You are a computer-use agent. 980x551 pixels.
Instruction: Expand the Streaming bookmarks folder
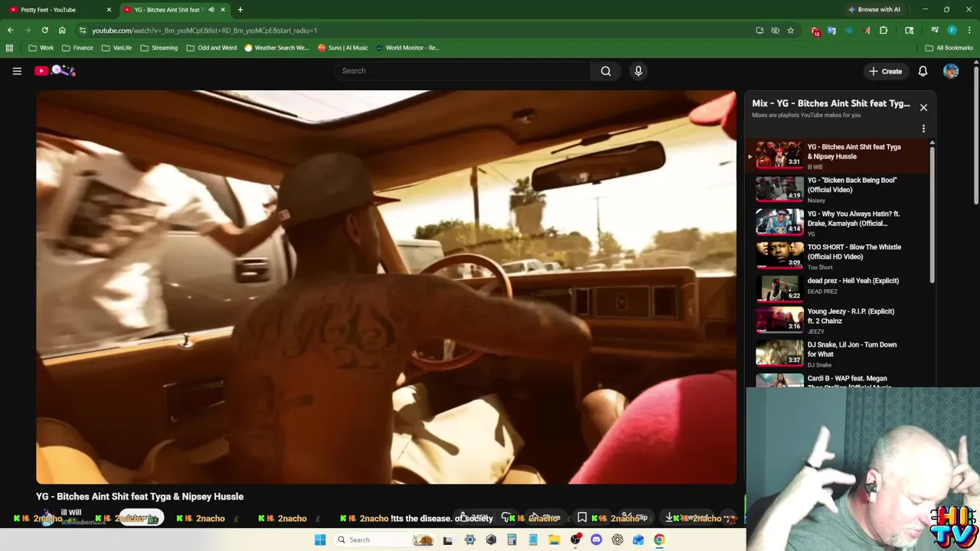(x=159, y=47)
